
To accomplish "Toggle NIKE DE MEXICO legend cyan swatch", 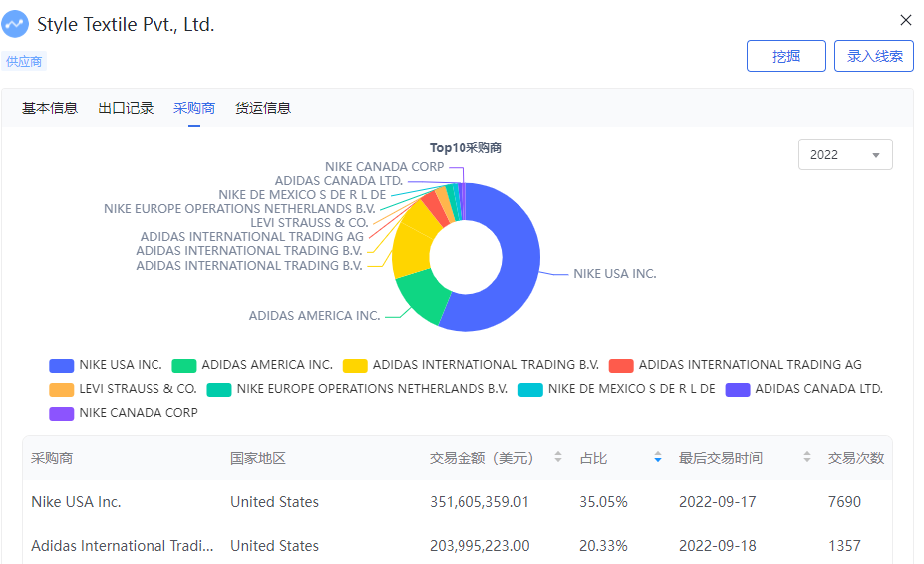I will (530, 390).
